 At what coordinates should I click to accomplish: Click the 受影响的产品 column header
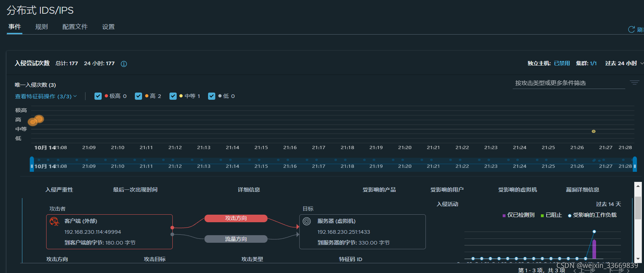[379, 190]
